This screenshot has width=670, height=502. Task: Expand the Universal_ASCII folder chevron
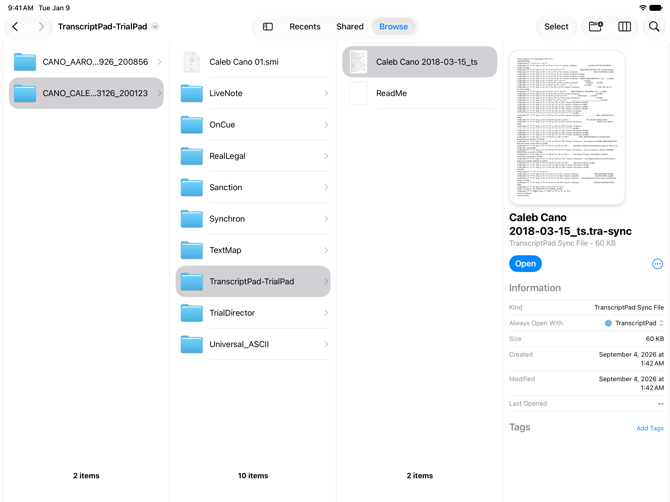coord(326,344)
